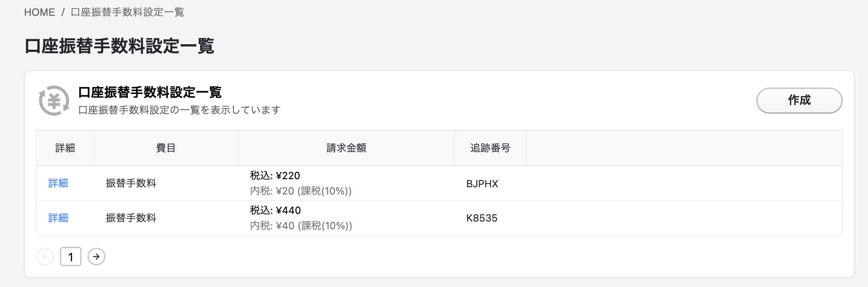The image size is (868, 287).
Task: Click the main page title heading
Action: point(119,46)
